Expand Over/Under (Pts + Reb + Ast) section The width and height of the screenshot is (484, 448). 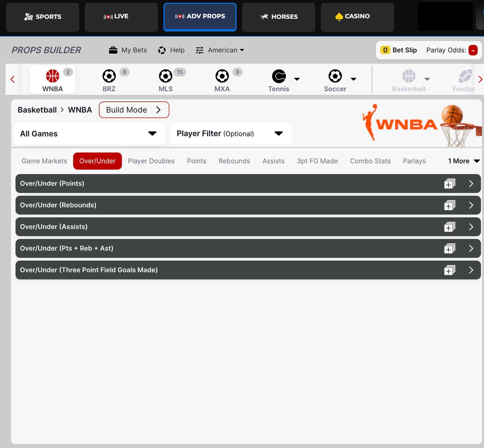point(471,249)
